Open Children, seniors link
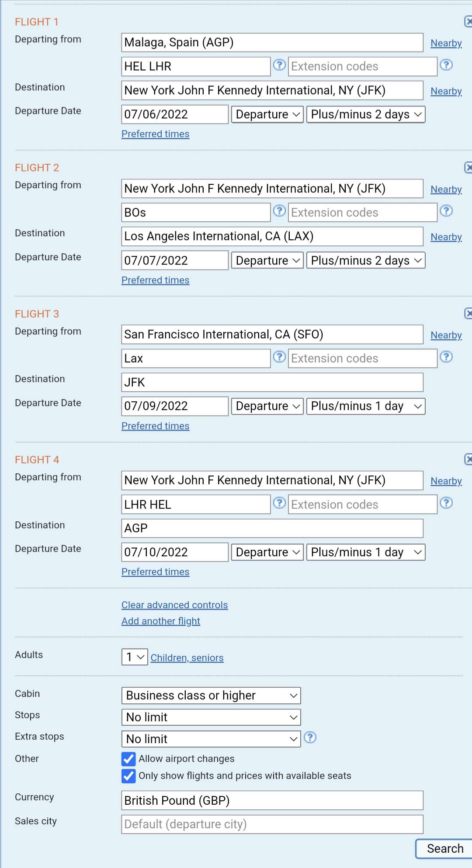This screenshot has width=472, height=868. point(187,658)
